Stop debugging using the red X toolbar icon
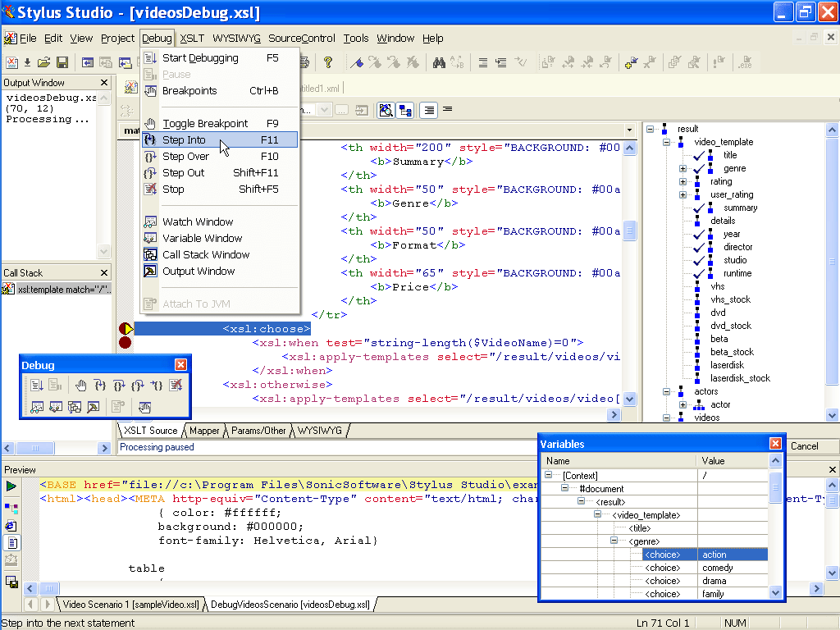This screenshot has height=630, width=840. (176, 386)
